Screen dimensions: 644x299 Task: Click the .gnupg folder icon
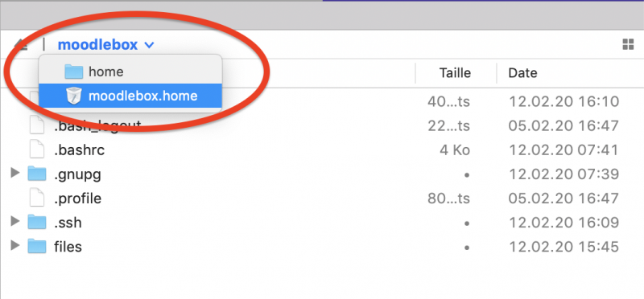(x=37, y=174)
